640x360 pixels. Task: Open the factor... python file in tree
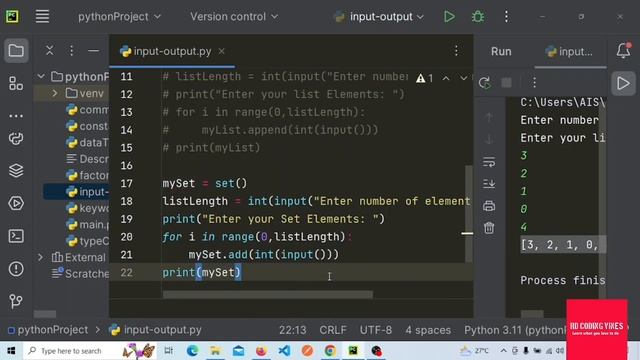[88, 176]
